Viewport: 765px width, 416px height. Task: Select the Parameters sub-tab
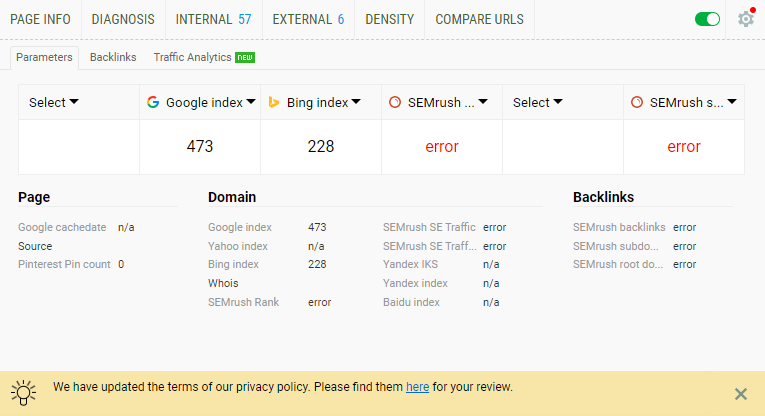coord(44,58)
